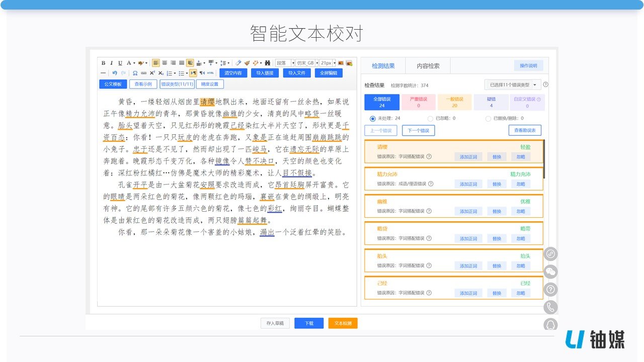This screenshot has height=362, width=644.
Task: Insert a special character with the omega icon
Action: click(x=136, y=72)
